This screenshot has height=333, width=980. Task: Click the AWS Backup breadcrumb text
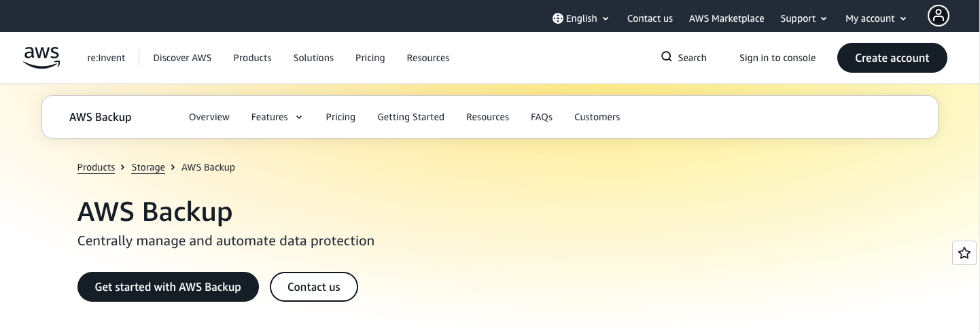208,167
